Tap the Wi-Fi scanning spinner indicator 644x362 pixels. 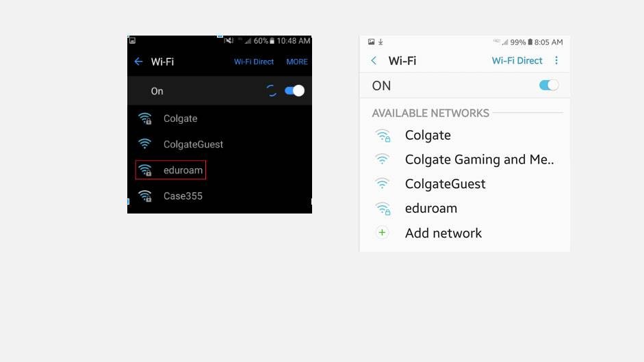(x=272, y=91)
